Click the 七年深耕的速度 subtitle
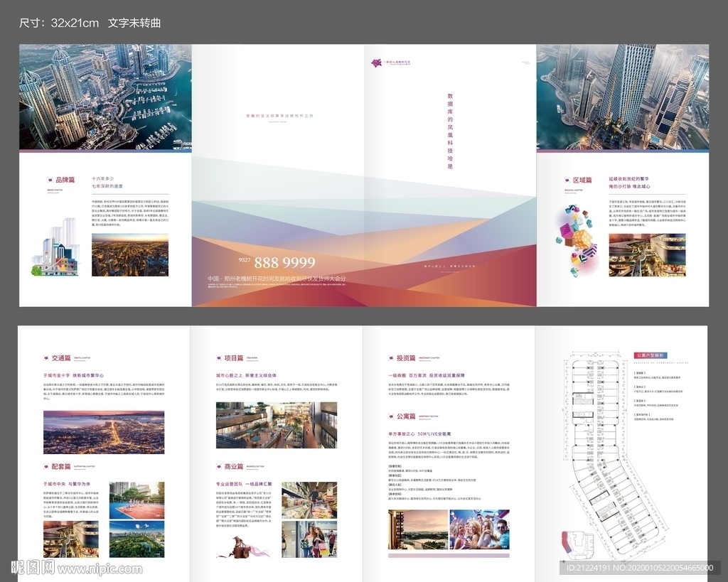728x582 pixels. pos(107,186)
